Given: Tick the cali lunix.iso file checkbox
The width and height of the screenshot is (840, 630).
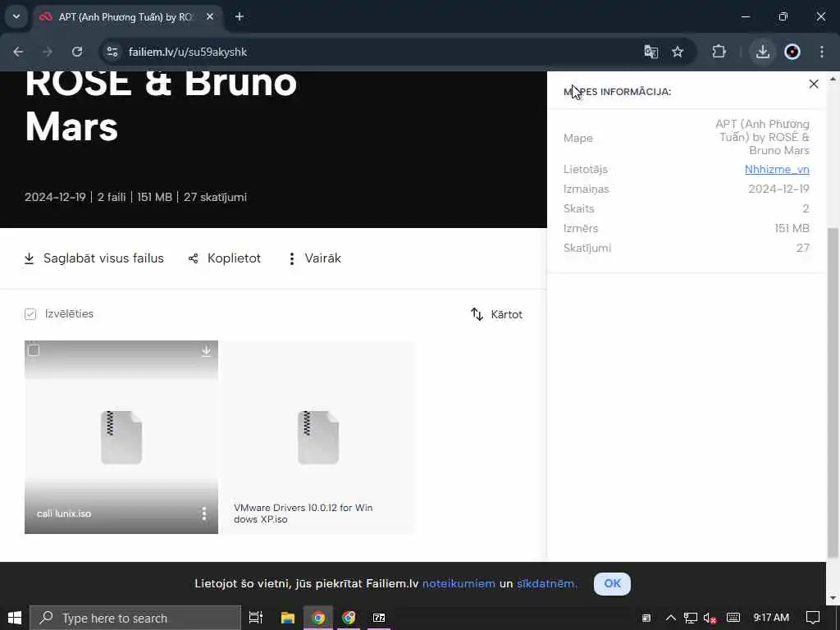Looking at the screenshot, I should point(34,350).
